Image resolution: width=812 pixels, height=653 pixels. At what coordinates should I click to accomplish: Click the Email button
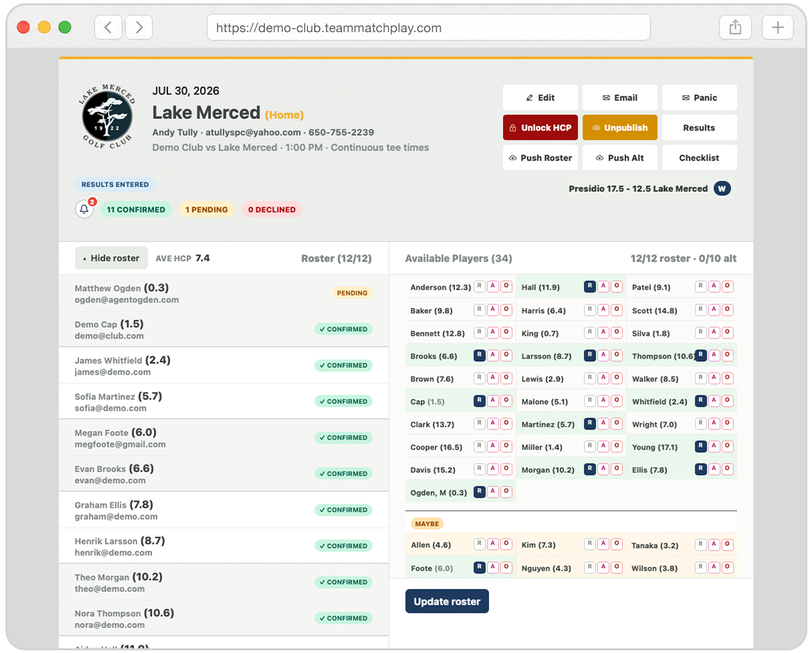620,98
